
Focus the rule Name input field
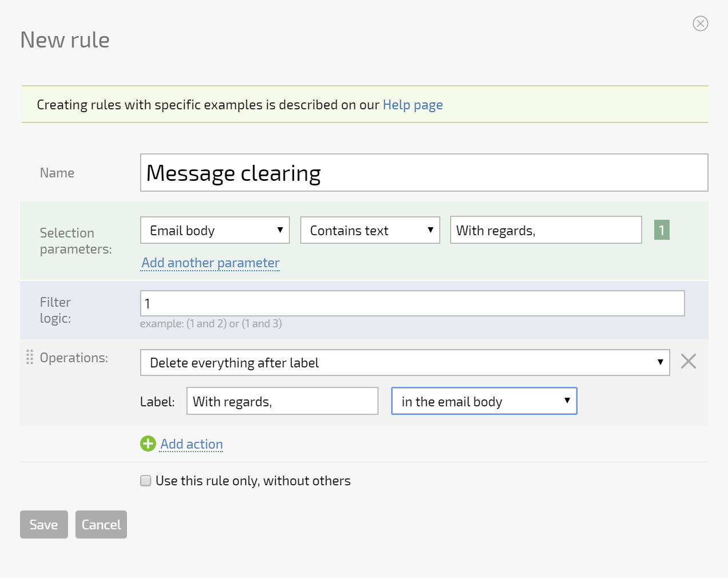click(424, 172)
